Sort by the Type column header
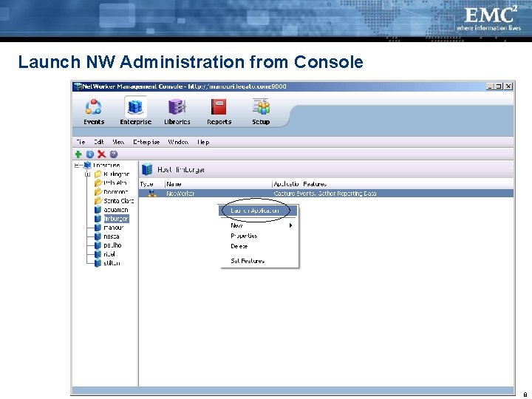Image resolution: width=532 pixels, height=399 pixels. click(x=151, y=184)
